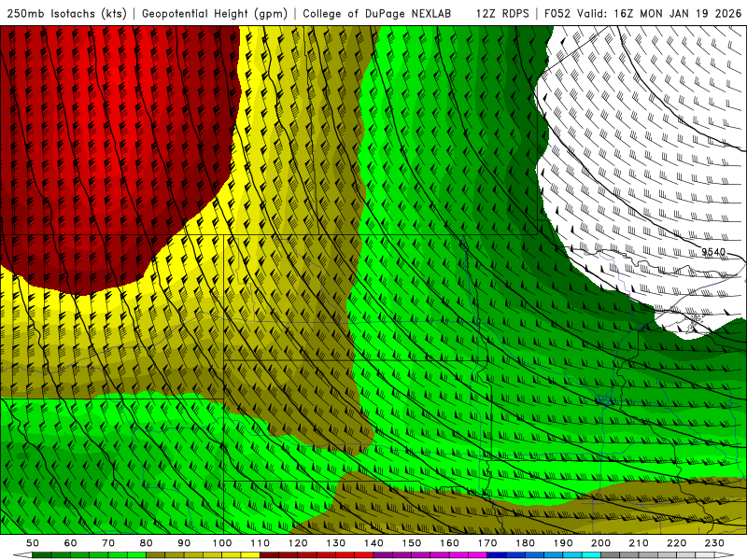This screenshot has width=747, height=560.
Task: Click the 90 label on the color scale
Action: coord(184,543)
